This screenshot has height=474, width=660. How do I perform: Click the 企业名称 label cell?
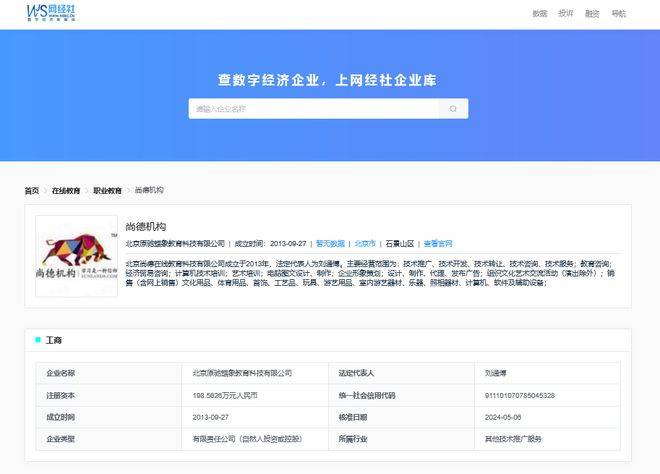[x=109, y=373]
